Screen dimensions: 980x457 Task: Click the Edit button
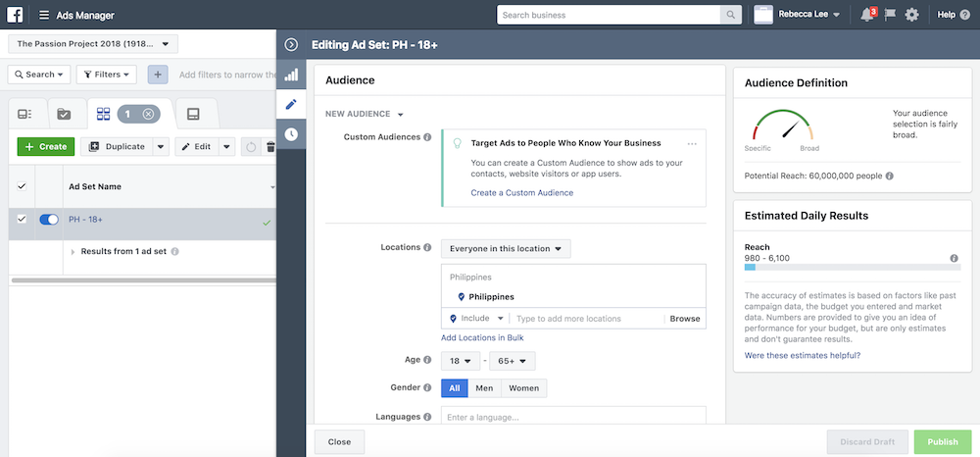point(196,147)
